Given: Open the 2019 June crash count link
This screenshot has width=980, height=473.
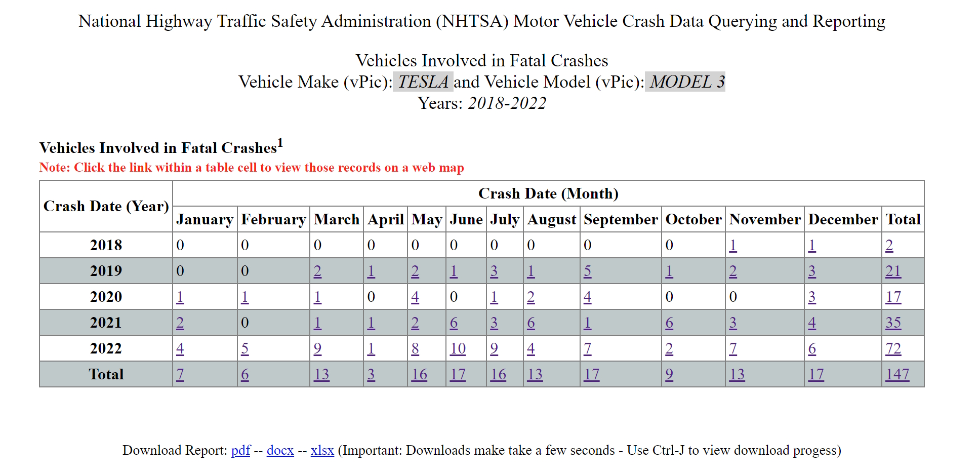Looking at the screenshot, I should [454, 271].
